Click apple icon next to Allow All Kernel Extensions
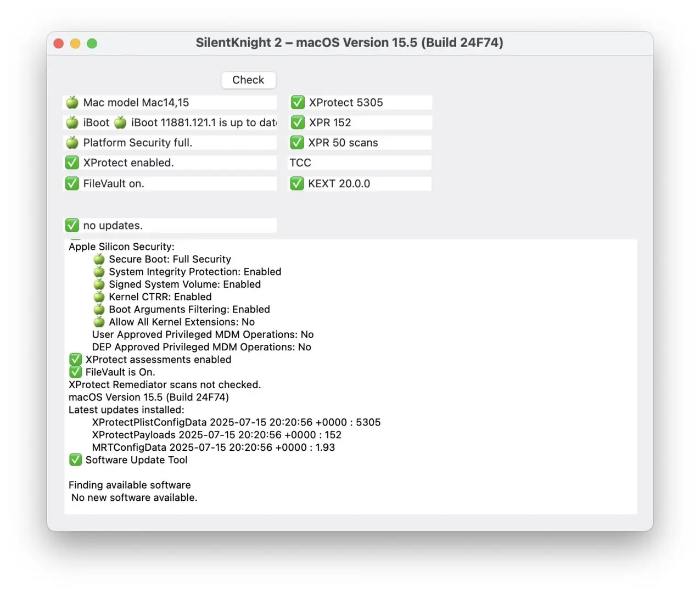The width and height of the screenshot is (700, 593). pos(99,322)
